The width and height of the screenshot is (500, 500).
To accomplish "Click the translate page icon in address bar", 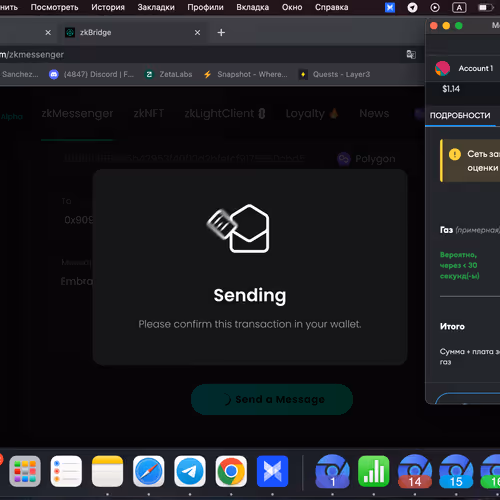I will tap(411, 54).
